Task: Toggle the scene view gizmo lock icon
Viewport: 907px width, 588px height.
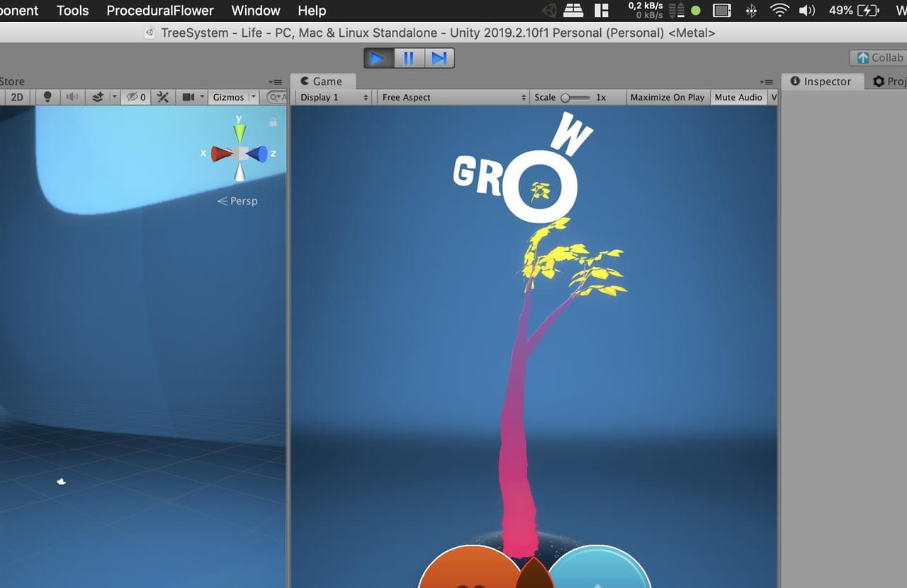Action: 273,122
